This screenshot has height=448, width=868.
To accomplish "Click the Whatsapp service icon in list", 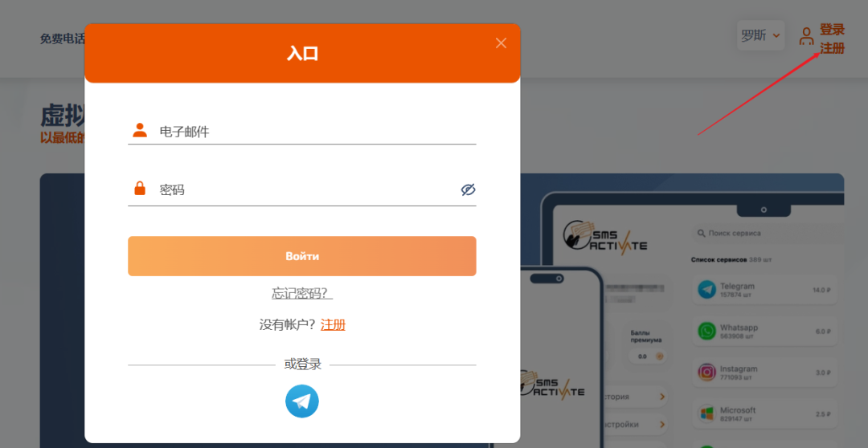I will (x=707, y=331).
